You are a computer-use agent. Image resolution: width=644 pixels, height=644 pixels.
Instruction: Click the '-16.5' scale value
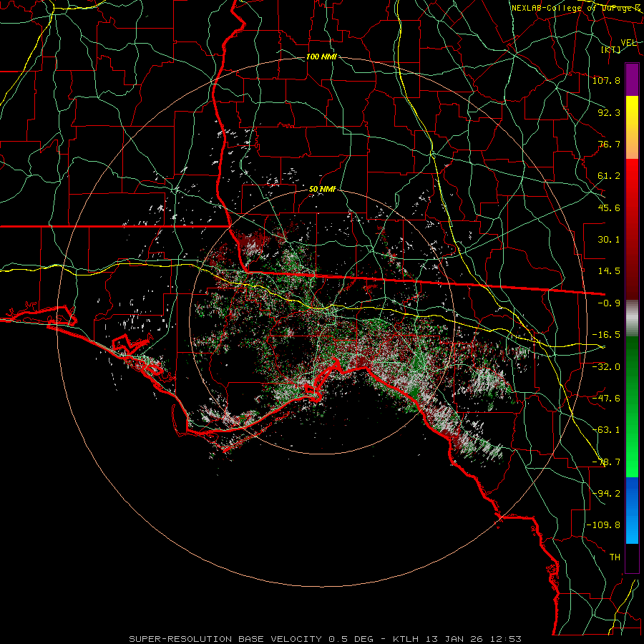tap(606, 335)
